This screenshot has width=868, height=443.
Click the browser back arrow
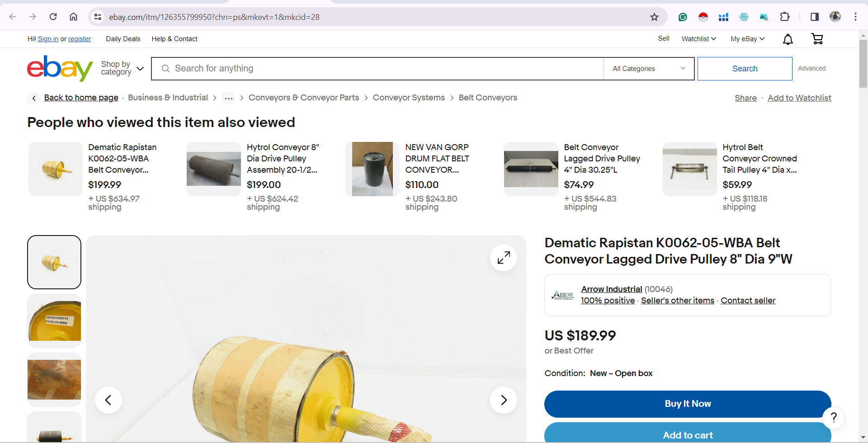point(13,17)
